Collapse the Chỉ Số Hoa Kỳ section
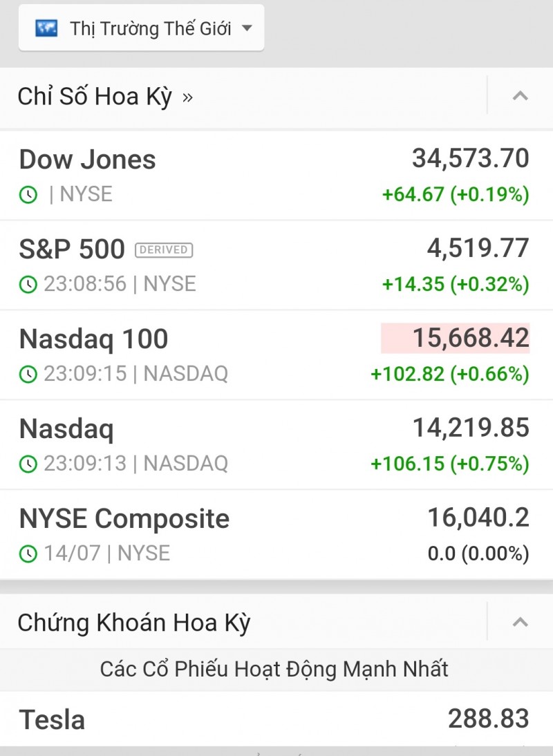The image size is (553, 756). [x=520, y=96]
